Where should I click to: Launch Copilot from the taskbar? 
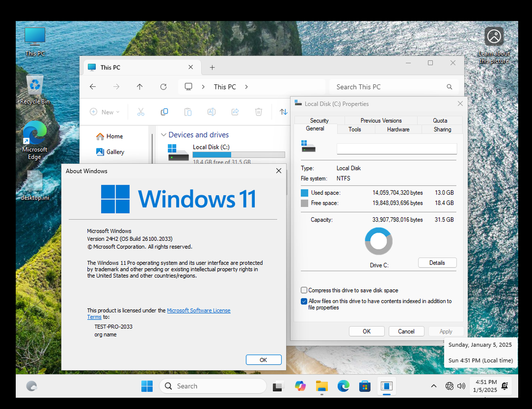click(300, 386)
